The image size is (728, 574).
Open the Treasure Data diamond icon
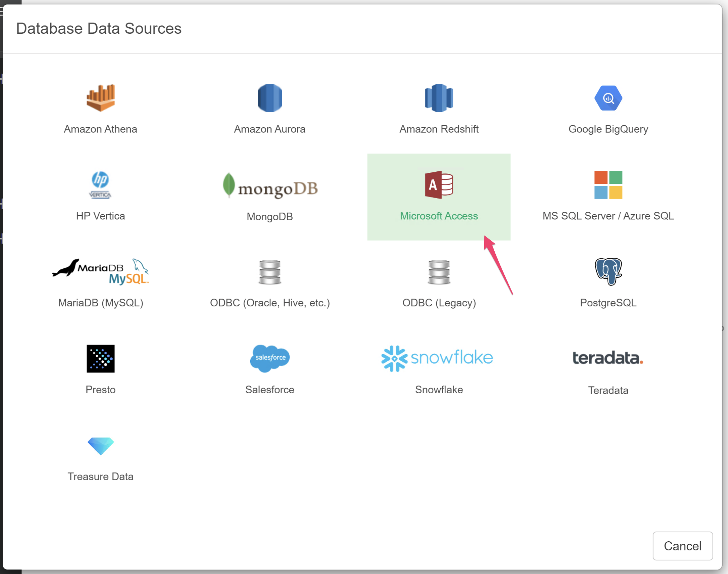click(101, 446)
